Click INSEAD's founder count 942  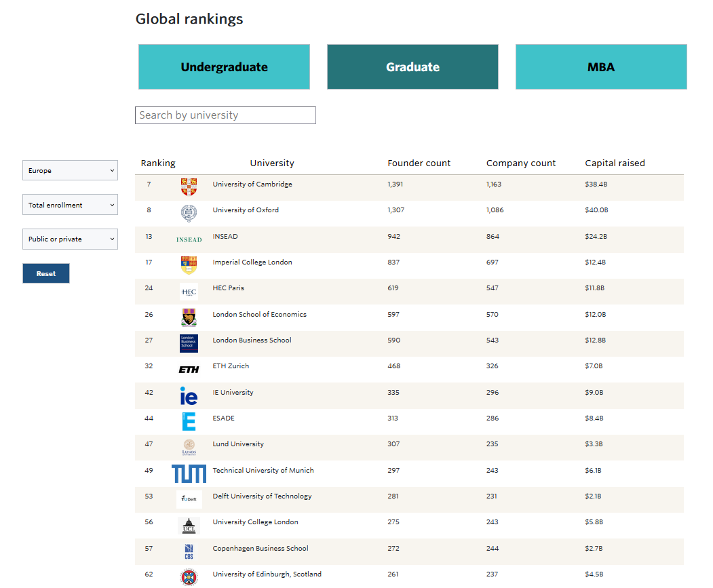(393, 237)
